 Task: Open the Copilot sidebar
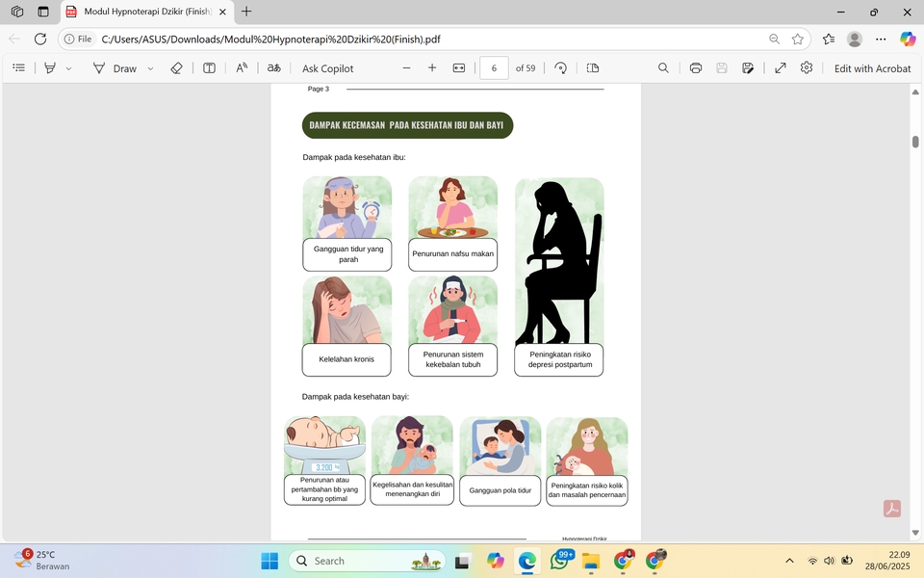tap(908, 39)
